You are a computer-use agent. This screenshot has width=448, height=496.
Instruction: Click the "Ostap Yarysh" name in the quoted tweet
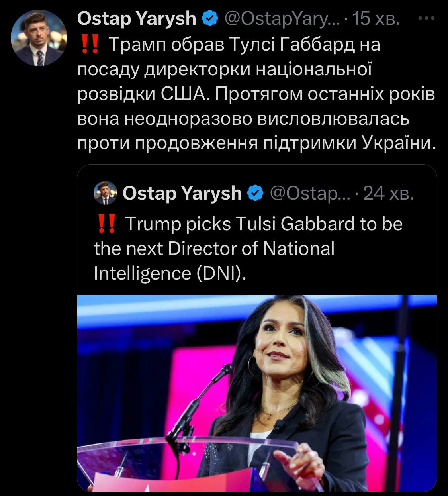[x=182, y=193]
